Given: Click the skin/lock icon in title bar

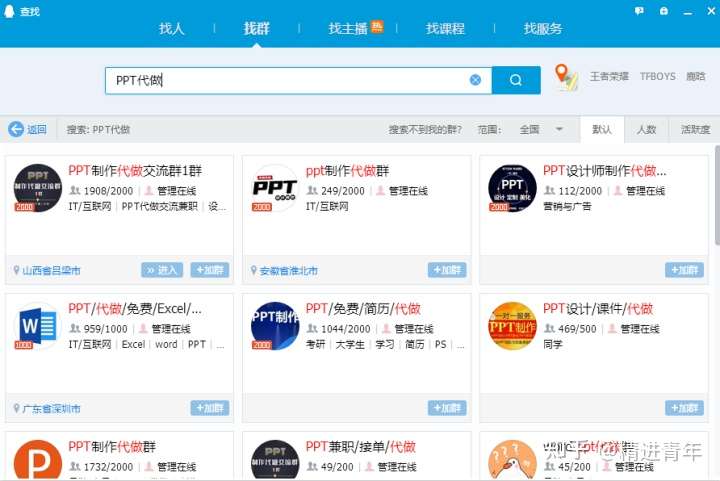Looking at the screenshot, I should (664, 11).
